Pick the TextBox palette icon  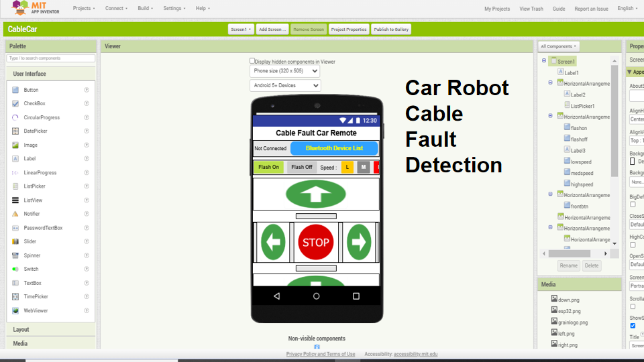pos(15,283)
